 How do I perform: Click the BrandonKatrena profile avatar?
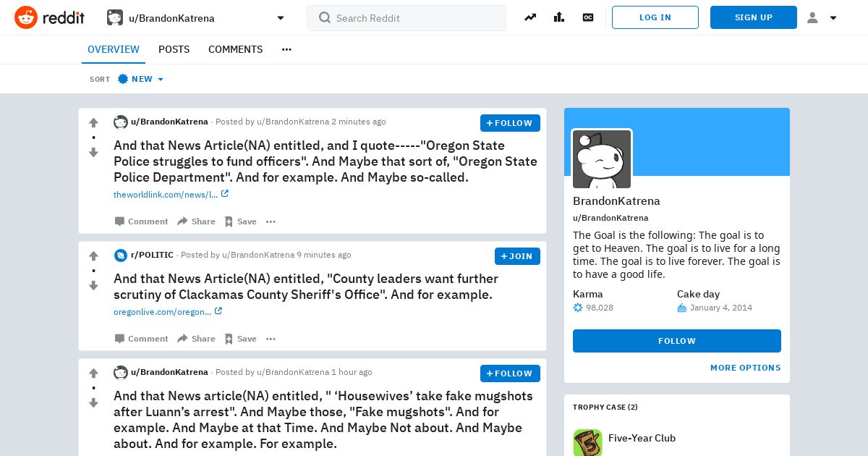(602, 159)
